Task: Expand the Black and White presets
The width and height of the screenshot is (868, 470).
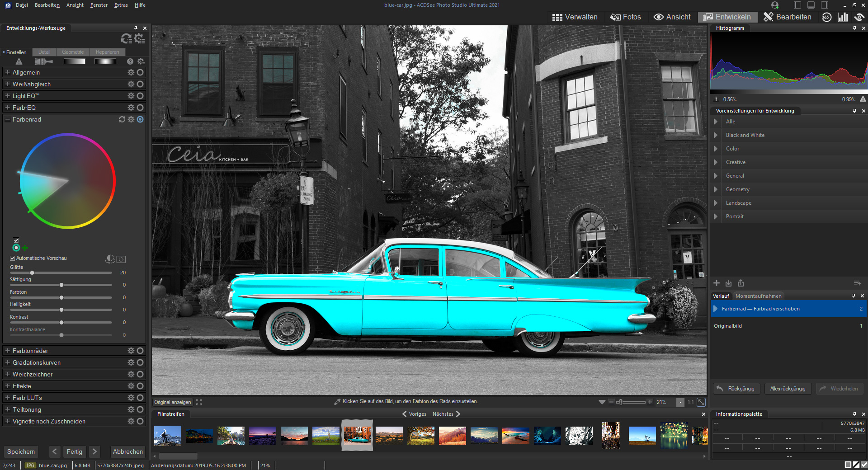Action: click(716, 135)
